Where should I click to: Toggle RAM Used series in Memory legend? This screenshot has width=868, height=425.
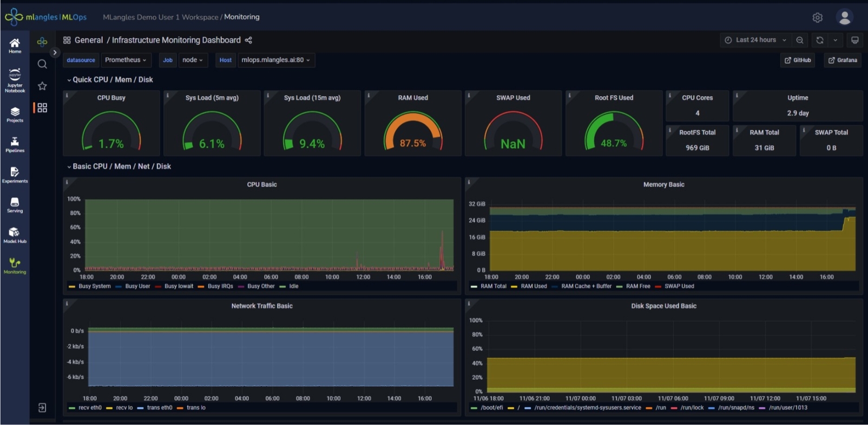click(533, 287)
